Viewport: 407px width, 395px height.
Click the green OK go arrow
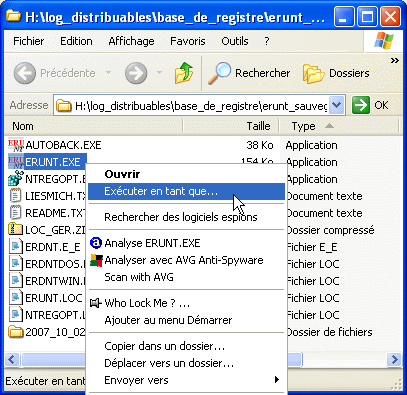(361, 105)
